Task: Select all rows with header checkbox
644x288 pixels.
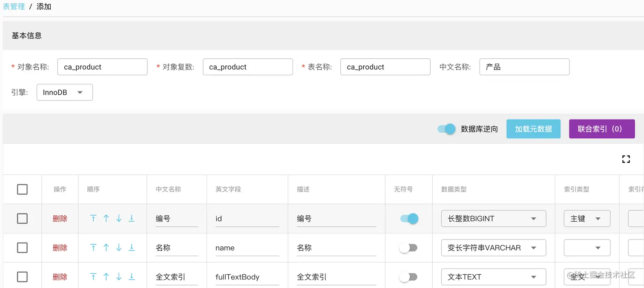Action: coord(22,189)
